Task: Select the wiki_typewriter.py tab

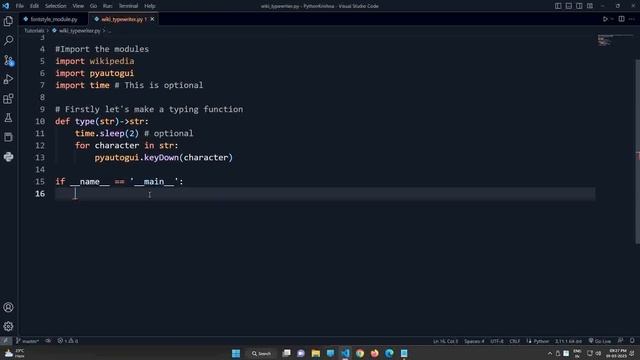Action: coord(122,19)
